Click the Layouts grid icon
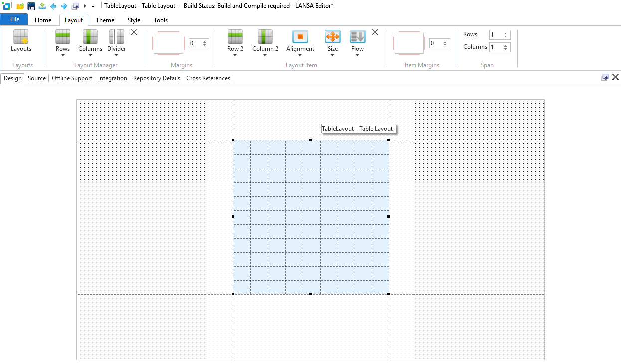621x364 pixels. click(21, 37)
